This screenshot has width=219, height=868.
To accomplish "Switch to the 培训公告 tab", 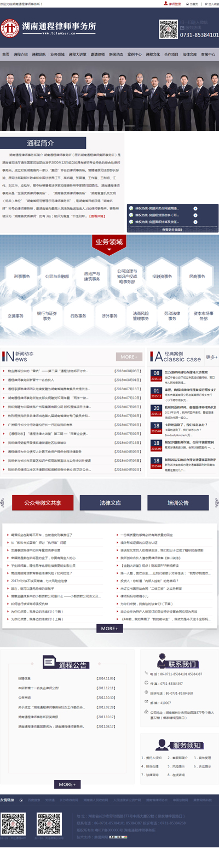I will click(178, 503).
